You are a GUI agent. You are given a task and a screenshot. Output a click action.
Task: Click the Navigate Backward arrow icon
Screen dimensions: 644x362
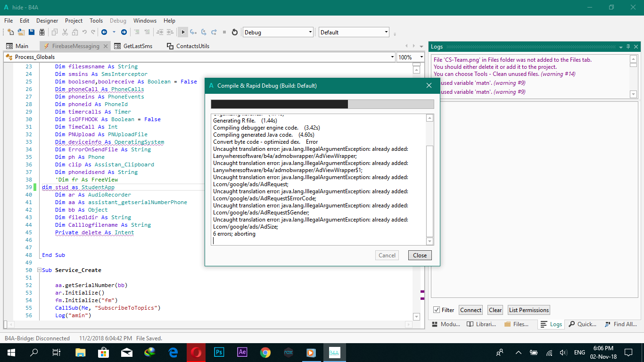pyautogui.click(x=104, y=32)
